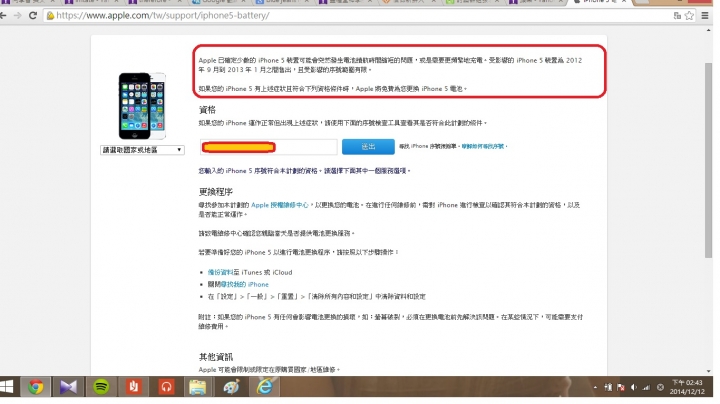Click the serial number input field
Viewport: 720px width, 404px height.
[269, 147]
